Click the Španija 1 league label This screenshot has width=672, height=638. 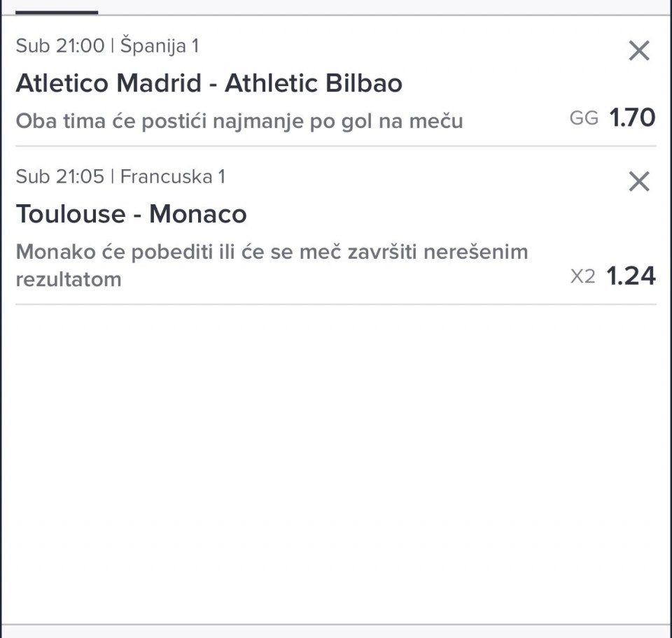[x=160, y=46]
